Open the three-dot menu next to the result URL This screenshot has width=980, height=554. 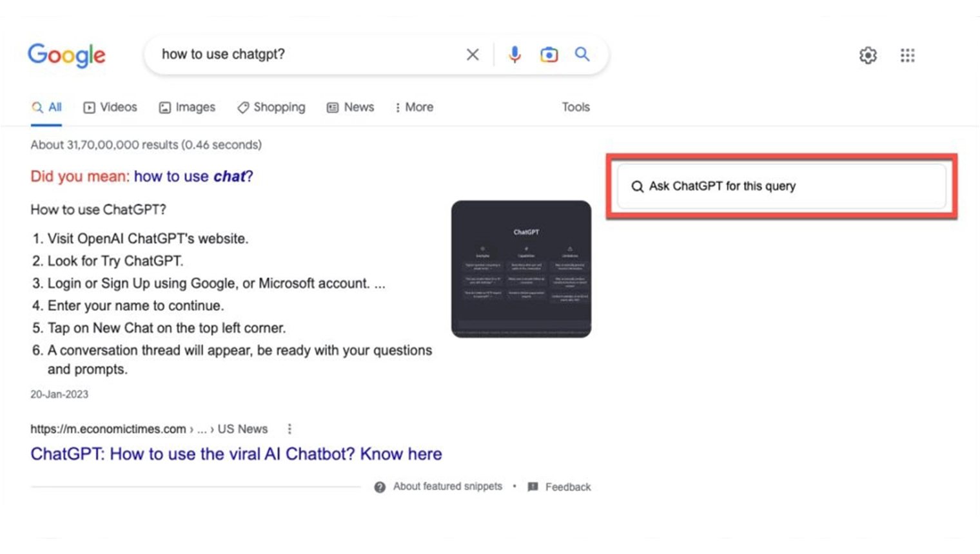tap(289, 428)
